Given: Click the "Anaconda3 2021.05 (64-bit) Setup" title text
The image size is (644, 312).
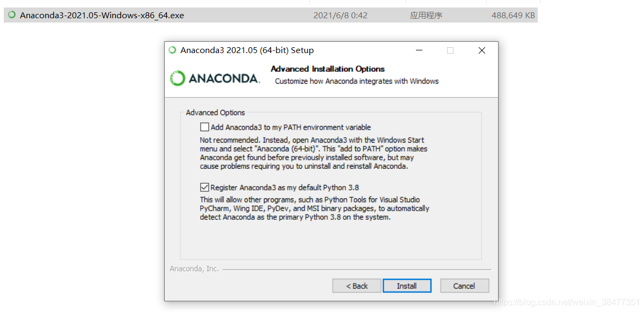Looking at the screenshot, I should pyautogui.click(x=247, y=50).
